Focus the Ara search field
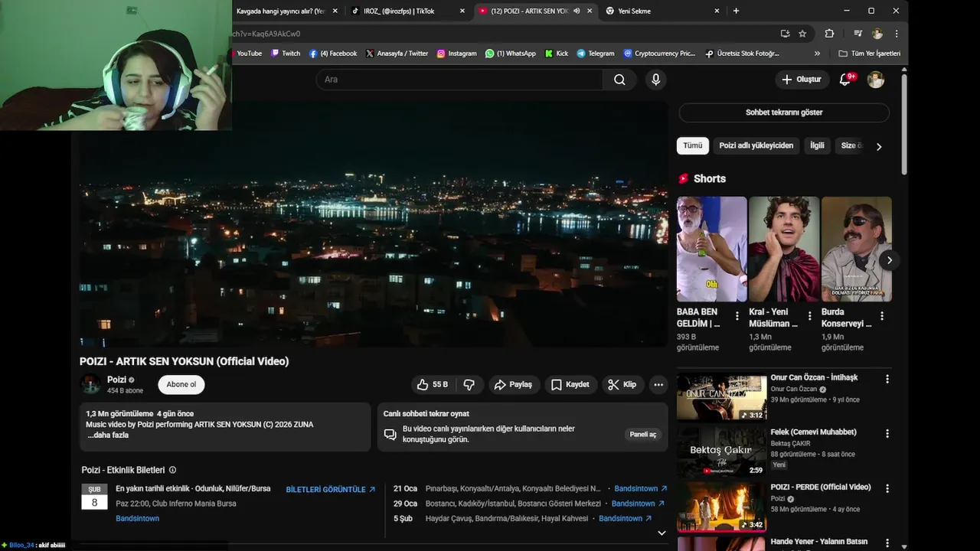The image size is (980, 551). 459,80
